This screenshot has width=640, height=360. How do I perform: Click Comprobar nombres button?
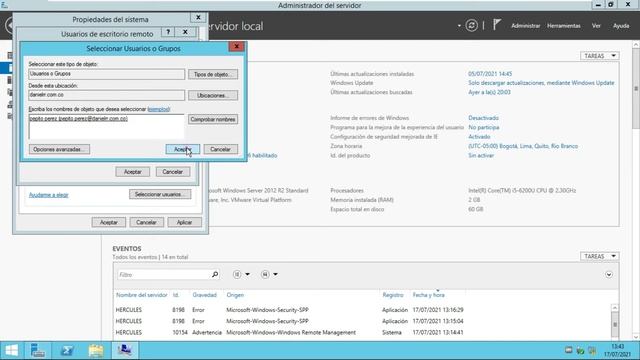[x=213, y=119]
